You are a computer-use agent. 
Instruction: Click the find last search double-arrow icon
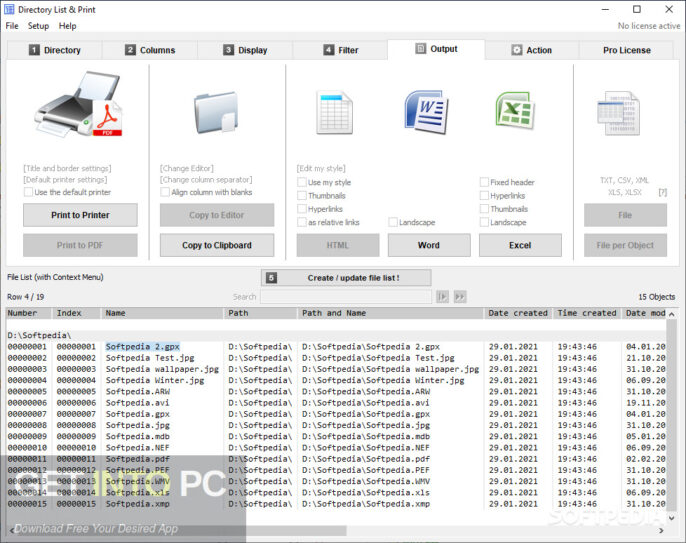click(x=460, y=297)
